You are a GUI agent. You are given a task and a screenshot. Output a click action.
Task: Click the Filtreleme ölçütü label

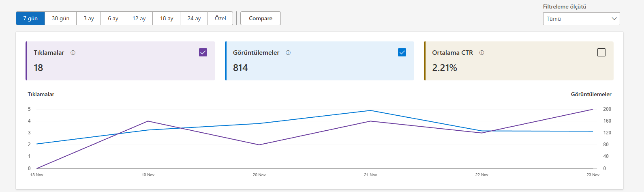565,6
